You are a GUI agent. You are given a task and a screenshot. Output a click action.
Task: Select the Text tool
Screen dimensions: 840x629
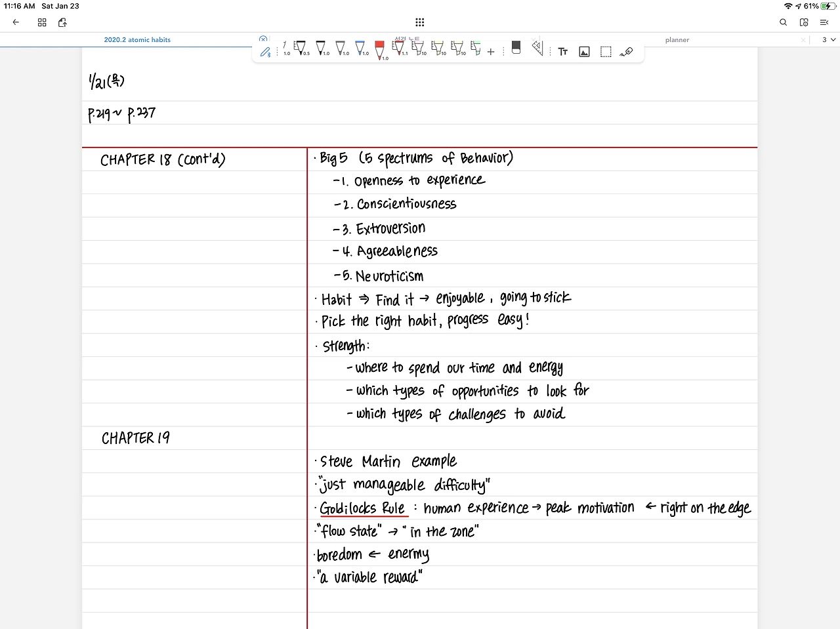[x=563, y=52]
